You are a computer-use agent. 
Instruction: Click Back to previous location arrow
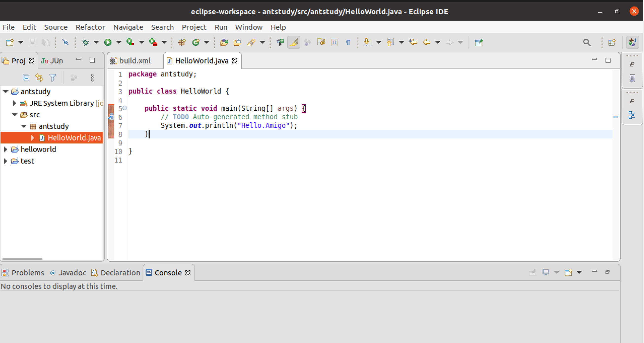[x=426, y=42]
